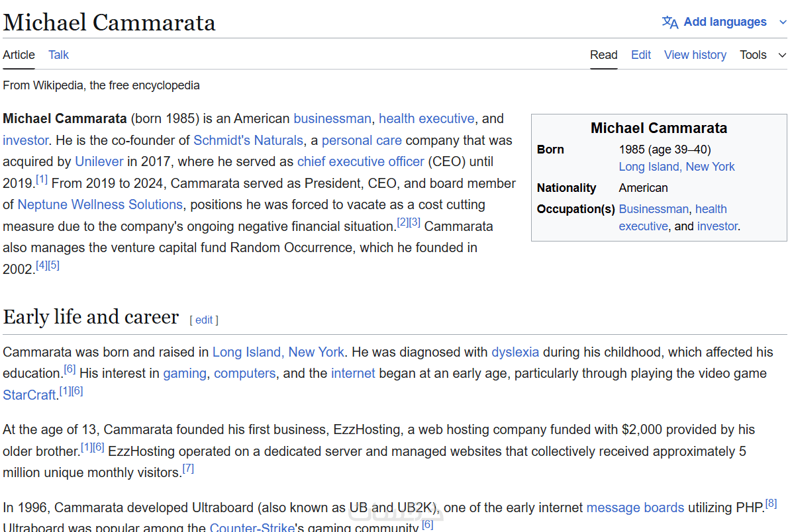792x532 pixels.
Task: Select the Early life and career heading
Action: click(x=91, y=317)
